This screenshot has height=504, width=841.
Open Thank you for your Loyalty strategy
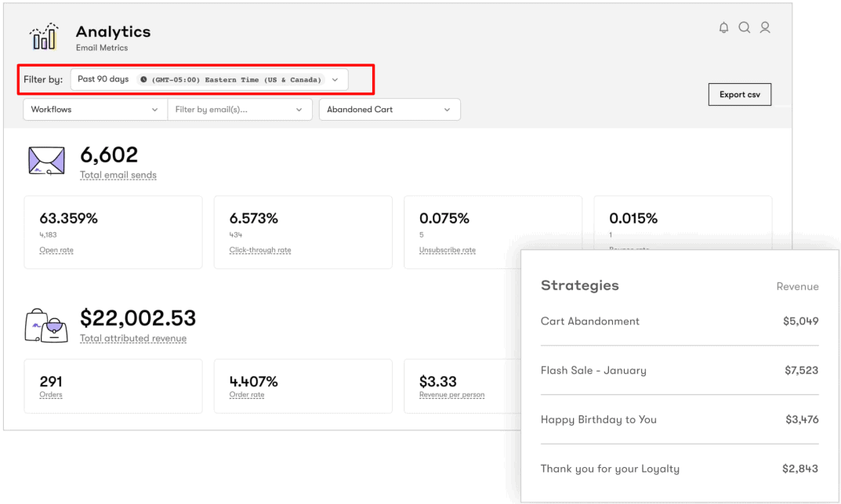pos(679,469)
